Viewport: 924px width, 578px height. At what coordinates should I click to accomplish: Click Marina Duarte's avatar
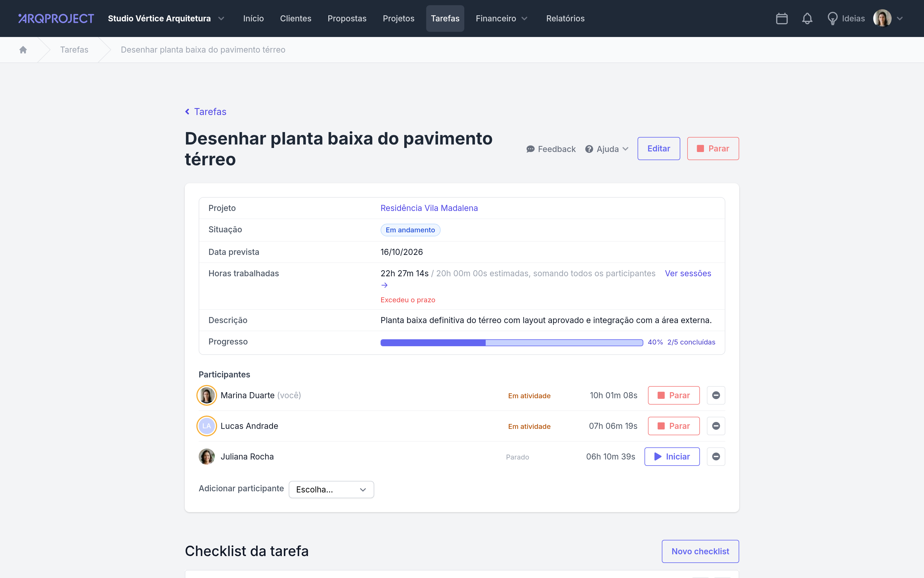point(206,395)
